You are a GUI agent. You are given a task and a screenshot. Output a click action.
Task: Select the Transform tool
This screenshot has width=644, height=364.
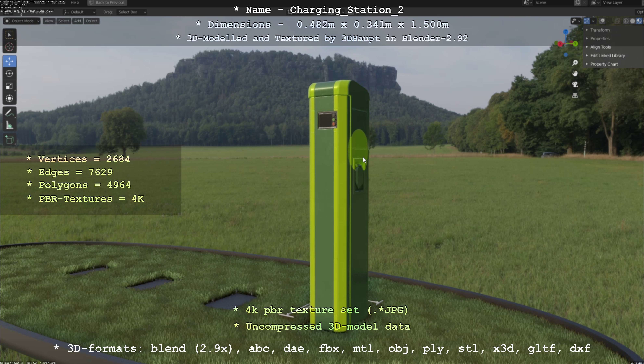pos(9,98)
